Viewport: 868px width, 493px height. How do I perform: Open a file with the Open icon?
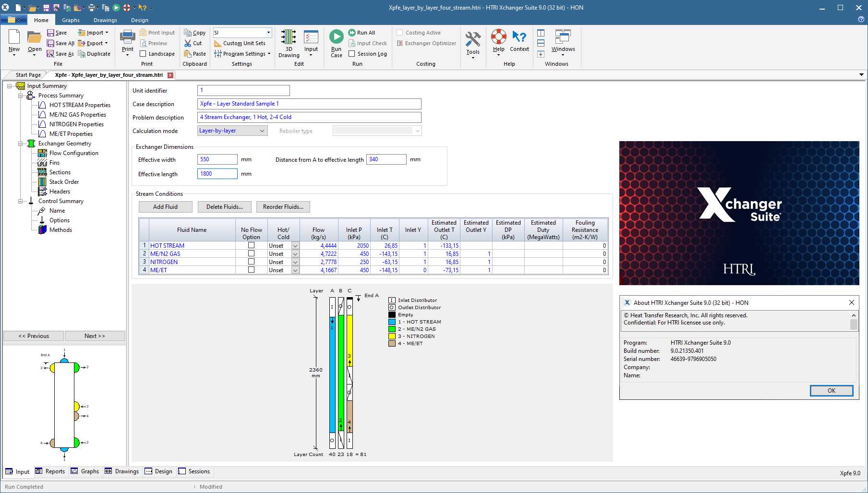34,37
